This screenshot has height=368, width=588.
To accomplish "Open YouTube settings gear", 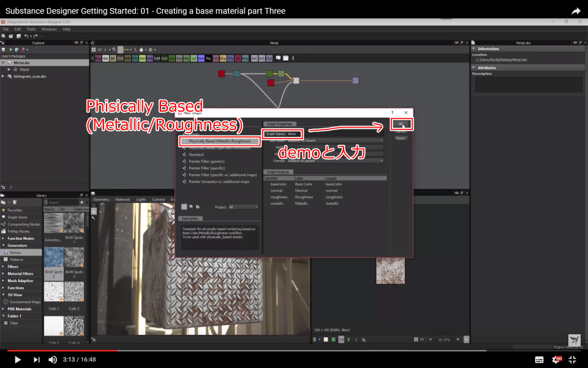I will click(x=557, y=359).
